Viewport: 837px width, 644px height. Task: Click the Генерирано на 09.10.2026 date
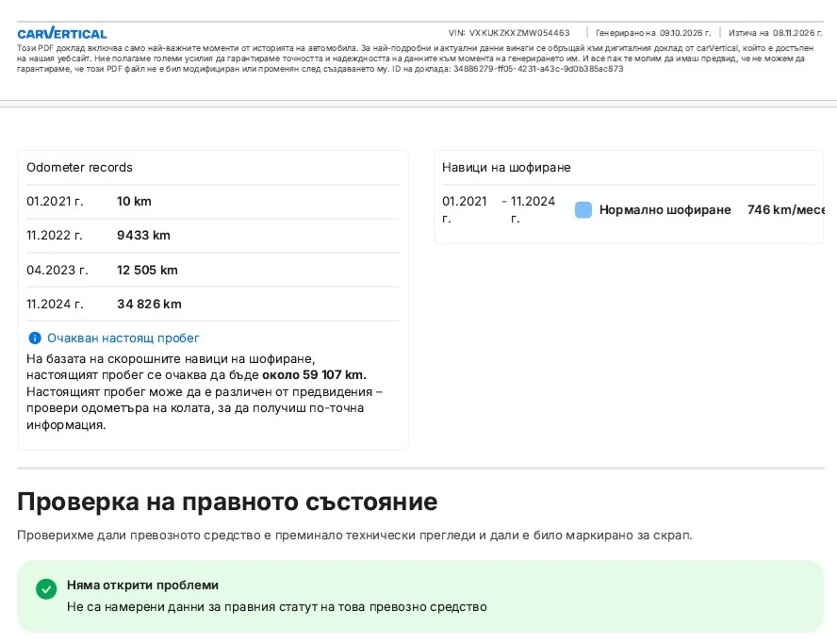[653, 33]
